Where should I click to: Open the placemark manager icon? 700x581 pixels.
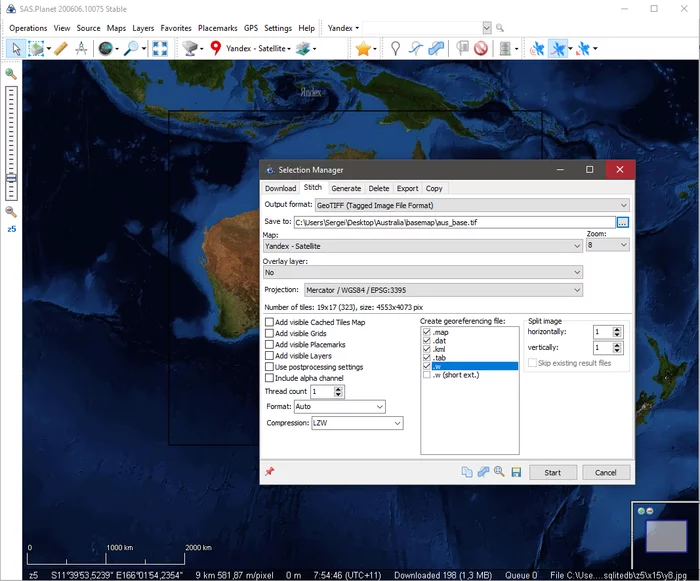(462, 48)
